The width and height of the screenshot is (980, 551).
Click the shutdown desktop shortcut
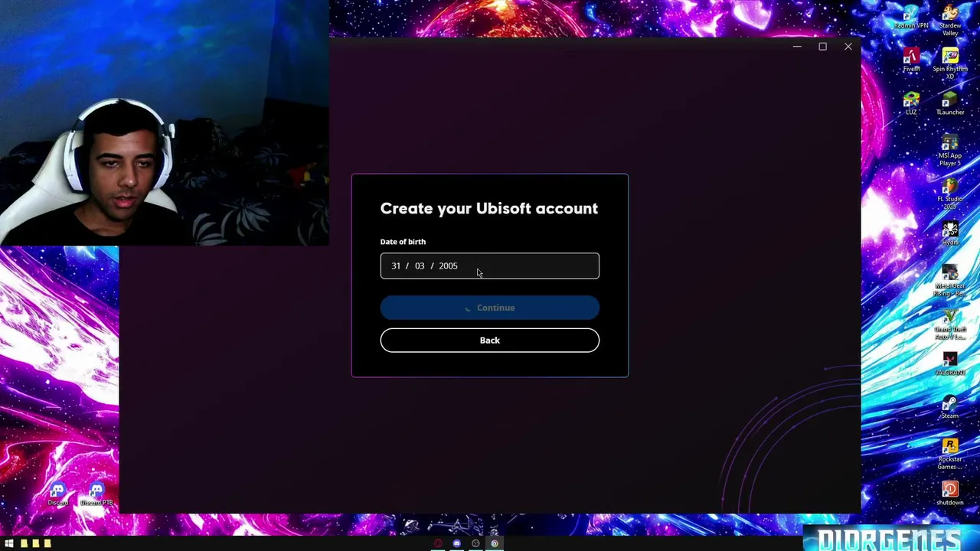[x=950, y=494]
